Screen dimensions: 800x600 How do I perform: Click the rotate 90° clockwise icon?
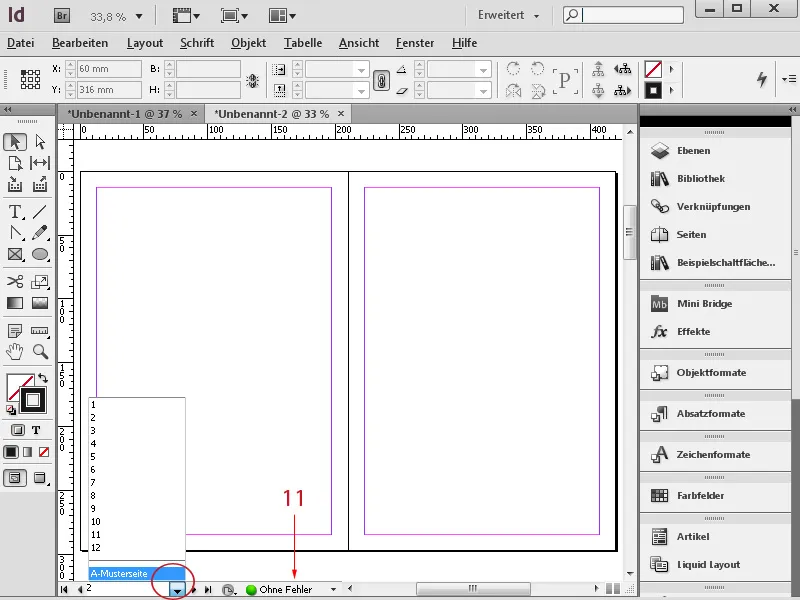click(x=513, y=68)
